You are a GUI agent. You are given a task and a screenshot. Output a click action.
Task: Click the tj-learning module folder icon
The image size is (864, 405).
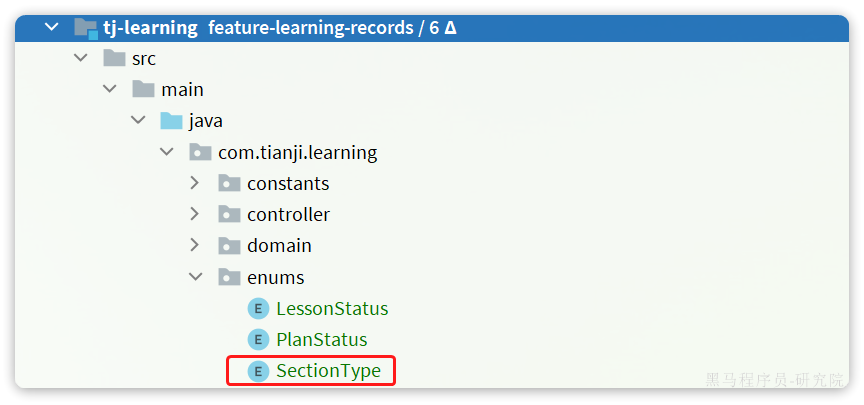86,28
